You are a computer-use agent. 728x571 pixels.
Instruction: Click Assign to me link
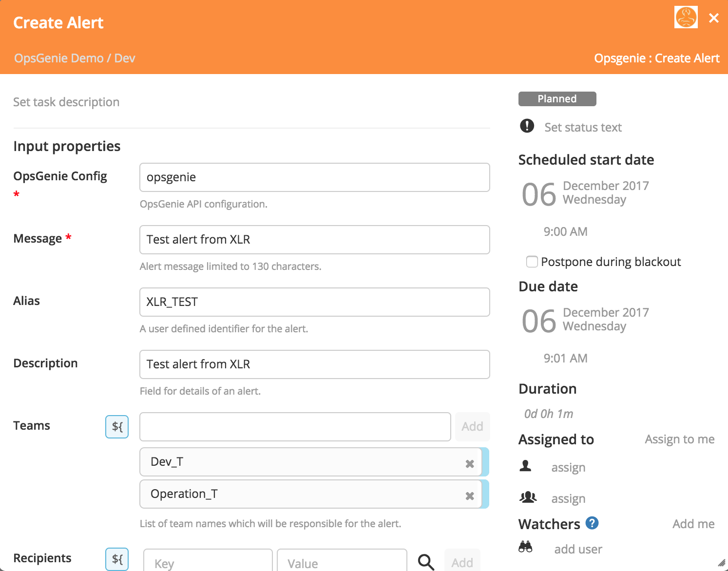[x=680, y=439]
